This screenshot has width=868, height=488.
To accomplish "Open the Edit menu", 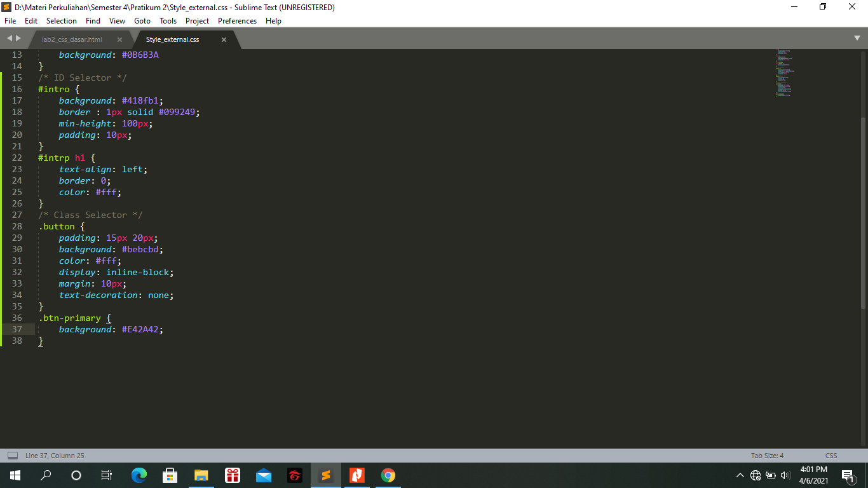I will [x=31, y=21].
